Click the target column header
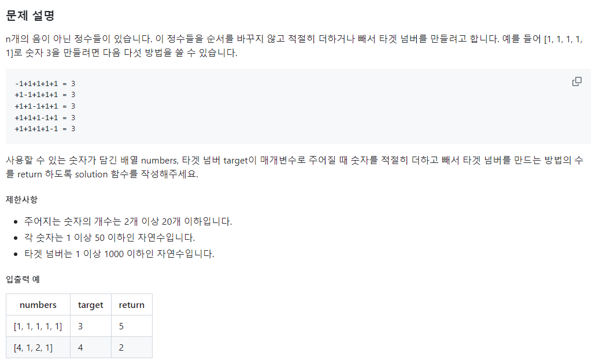The image size is (592, 364). click(x=91, y=305)
